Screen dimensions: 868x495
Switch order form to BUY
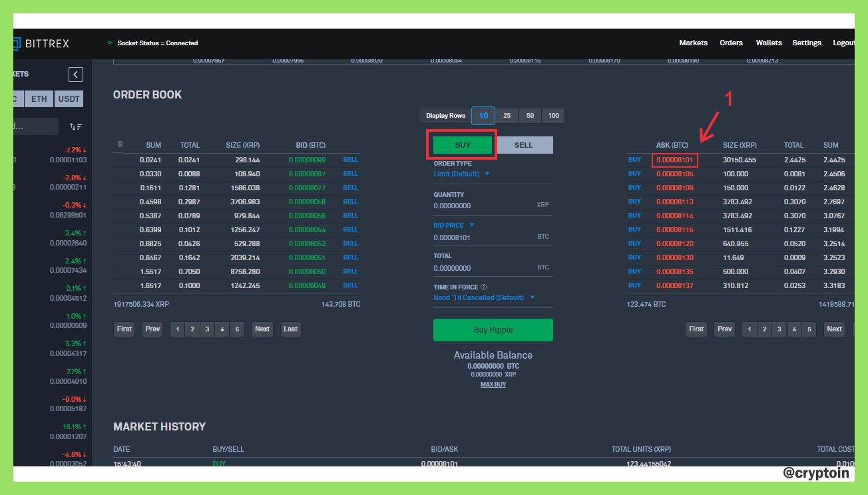pyautogui.click(x=463, y=145)
